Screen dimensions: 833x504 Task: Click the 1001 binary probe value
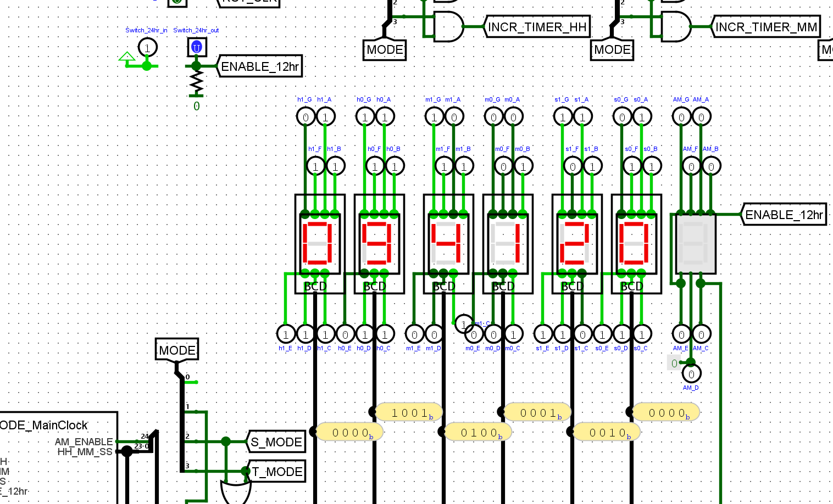click(409, 412)
